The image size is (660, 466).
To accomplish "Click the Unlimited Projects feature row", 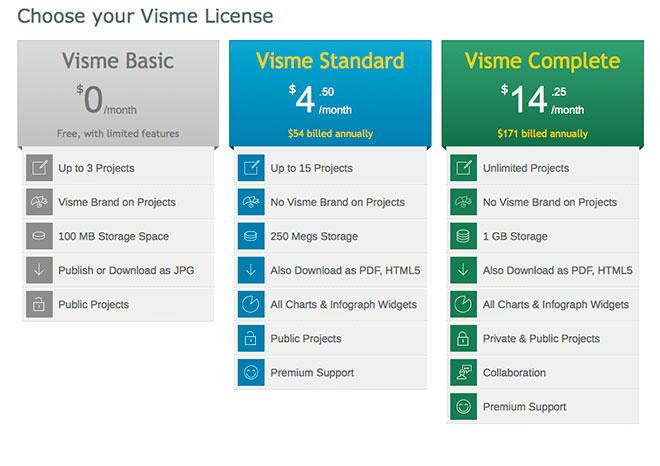I will click(542, 168).
